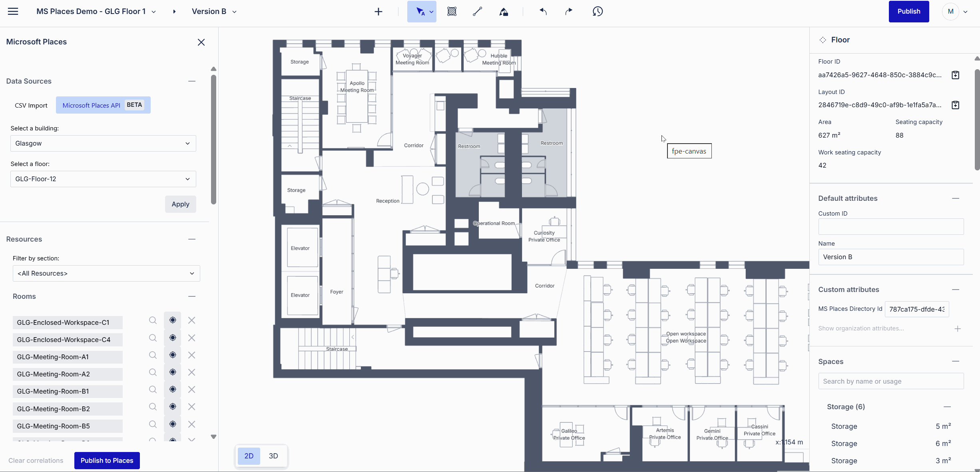The image size is (980, 472).
Task: Click the Publish button
Action: (x=908, y=11)
